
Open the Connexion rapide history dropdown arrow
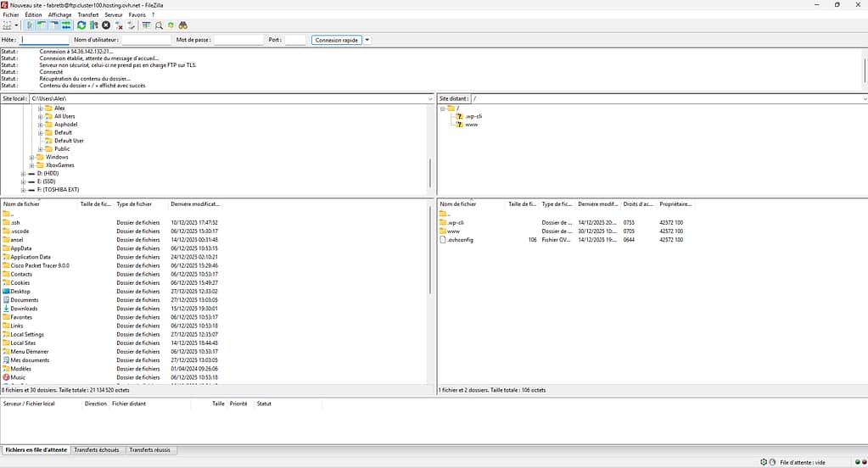(367, 40)
